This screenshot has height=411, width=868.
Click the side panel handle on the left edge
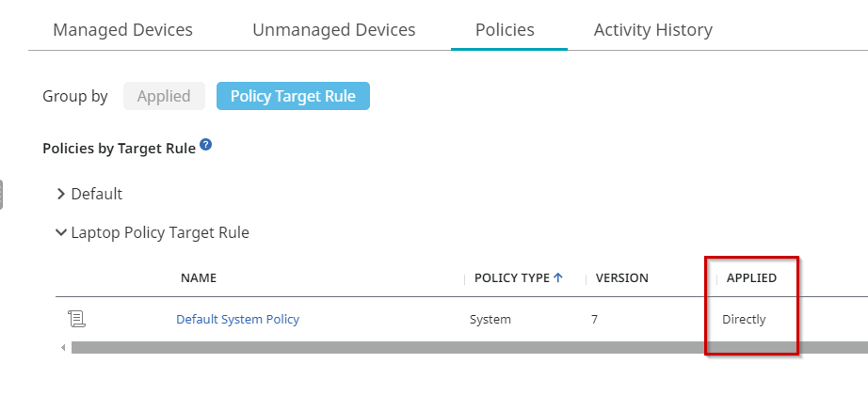click(x=2, y=194)
